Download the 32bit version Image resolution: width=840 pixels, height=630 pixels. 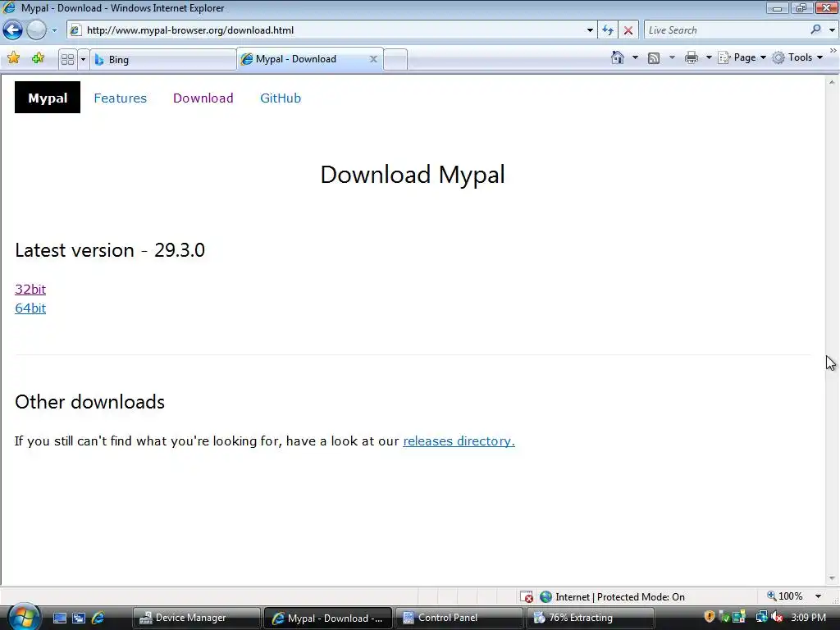(x=30, y=290)
